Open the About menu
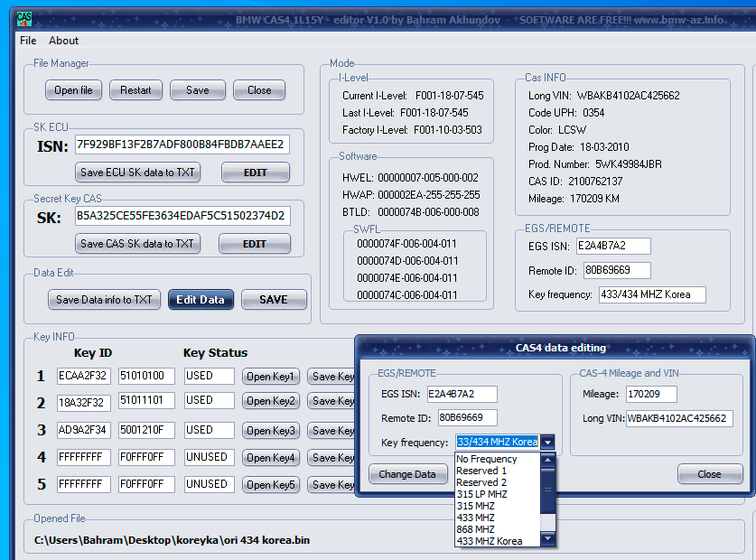756x560 pixels. point(63,41)
